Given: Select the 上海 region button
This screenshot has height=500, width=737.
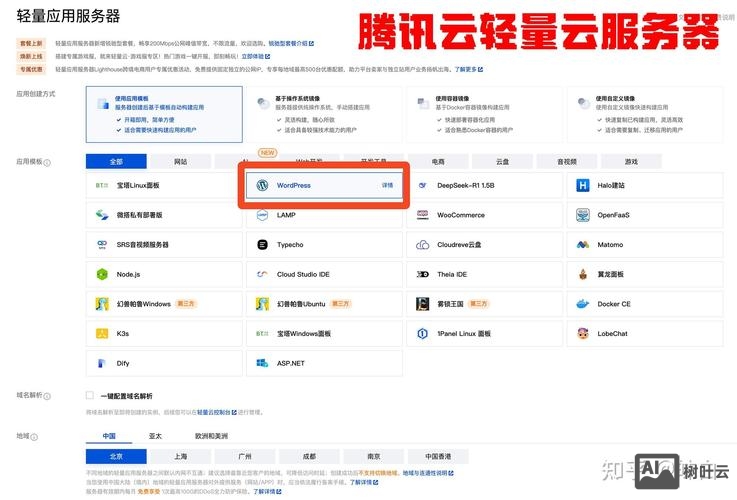Looking at the screenshot, I should pyautogui.click(x=180, y=456).
